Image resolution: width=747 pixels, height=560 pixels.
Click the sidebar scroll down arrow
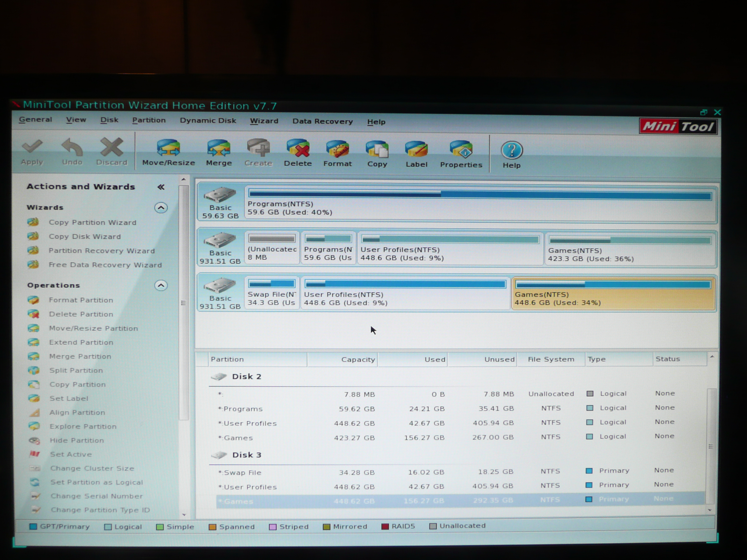(x=184, y=515)
